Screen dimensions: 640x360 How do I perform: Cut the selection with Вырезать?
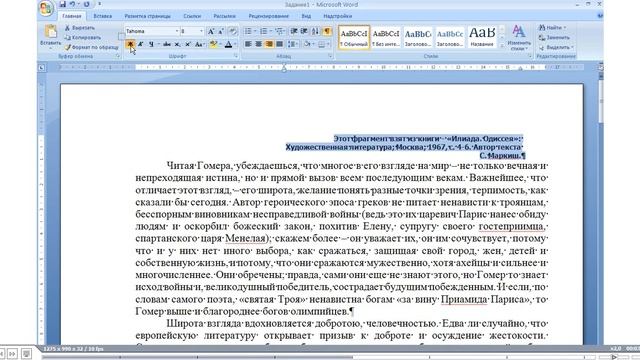tap(80, 28)
